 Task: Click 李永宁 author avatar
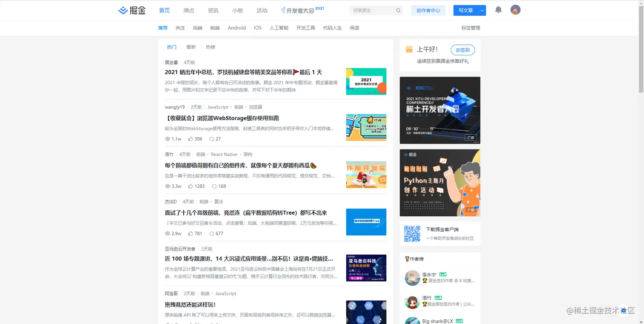(x=412, y=278)
